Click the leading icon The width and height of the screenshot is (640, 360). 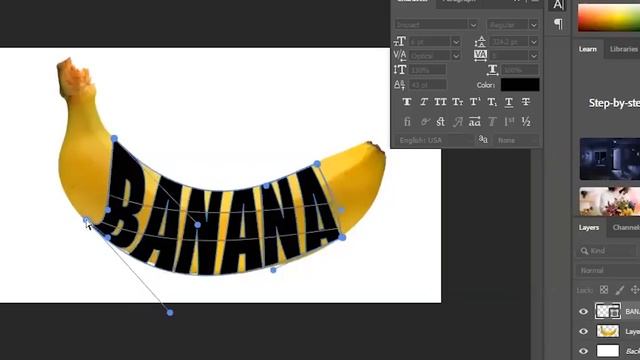click(x=481, y=41)
